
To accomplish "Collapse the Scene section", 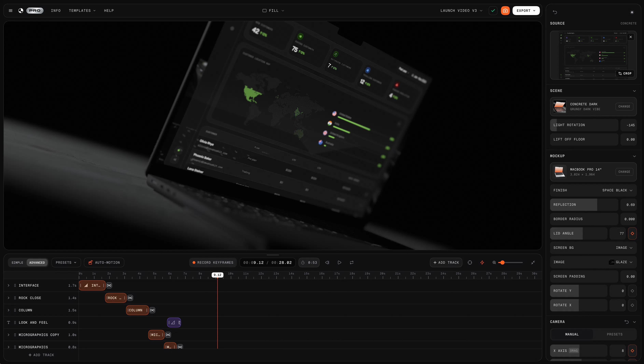I will pyautogui.click(x=634, y=91).
